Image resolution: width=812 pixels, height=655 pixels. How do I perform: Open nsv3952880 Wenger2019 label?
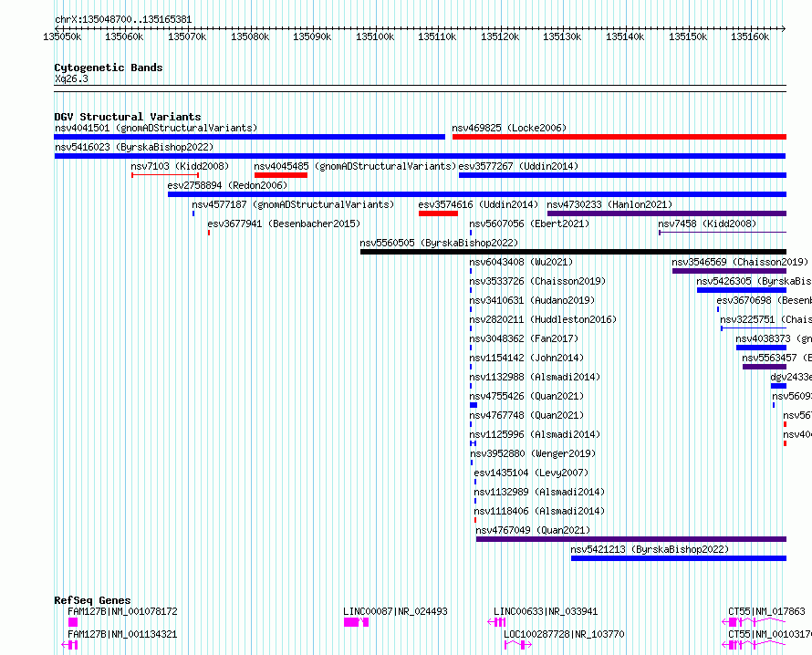point(532,453)
